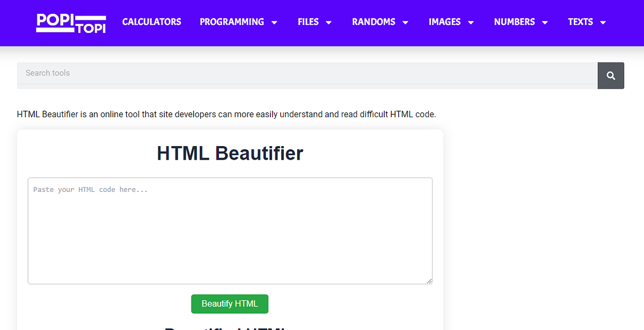
Task: Select FILES from the navigation bar
Action: click(308, 22)
